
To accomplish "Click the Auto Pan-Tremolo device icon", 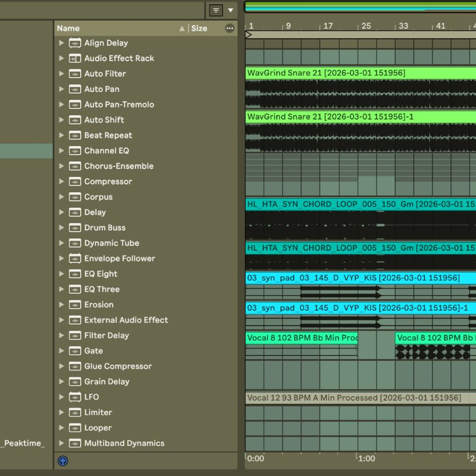I will pyautogui.click(x=75, y=104).
